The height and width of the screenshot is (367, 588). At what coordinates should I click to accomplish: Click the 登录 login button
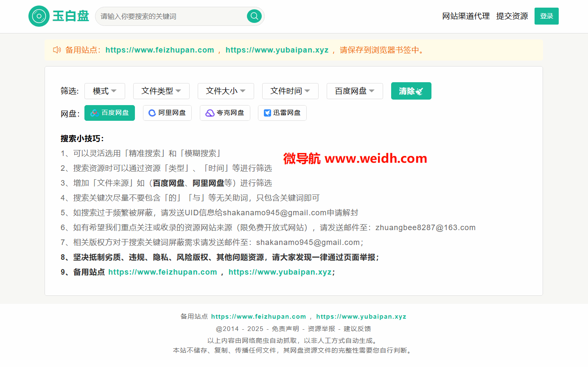(x=546, y=16)
